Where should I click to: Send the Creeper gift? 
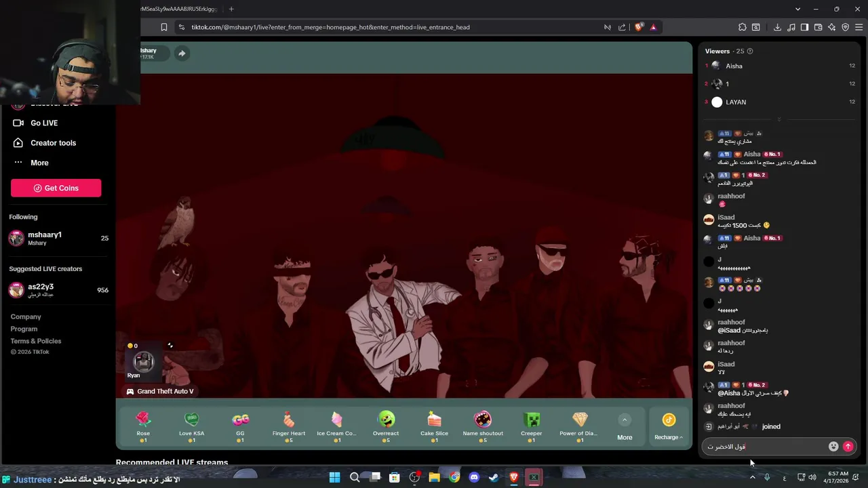point(532,427)
